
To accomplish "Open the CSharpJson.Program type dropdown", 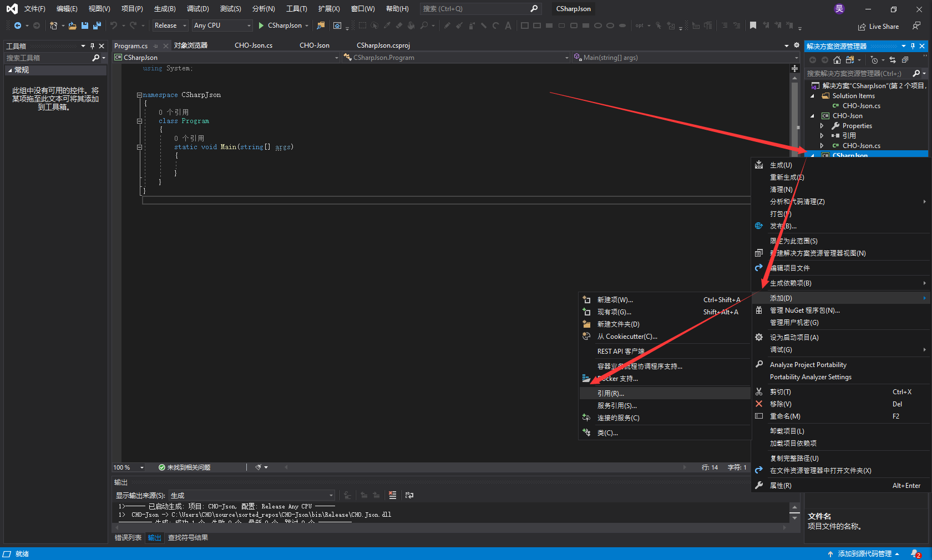I will [x=456, y=58].
